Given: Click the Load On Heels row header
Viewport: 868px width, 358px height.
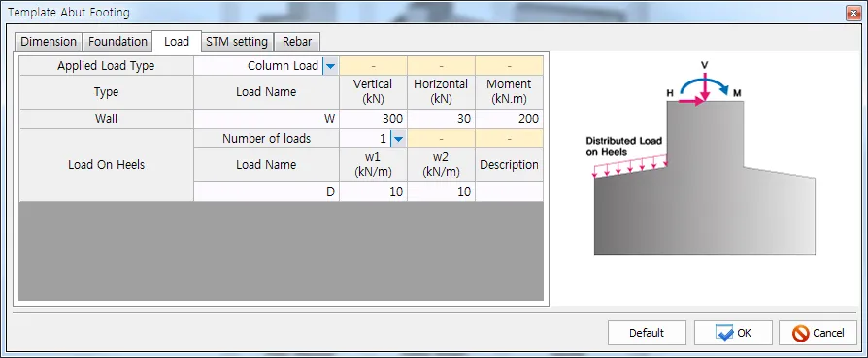Looking at the screenshot, I should point(106,165).
